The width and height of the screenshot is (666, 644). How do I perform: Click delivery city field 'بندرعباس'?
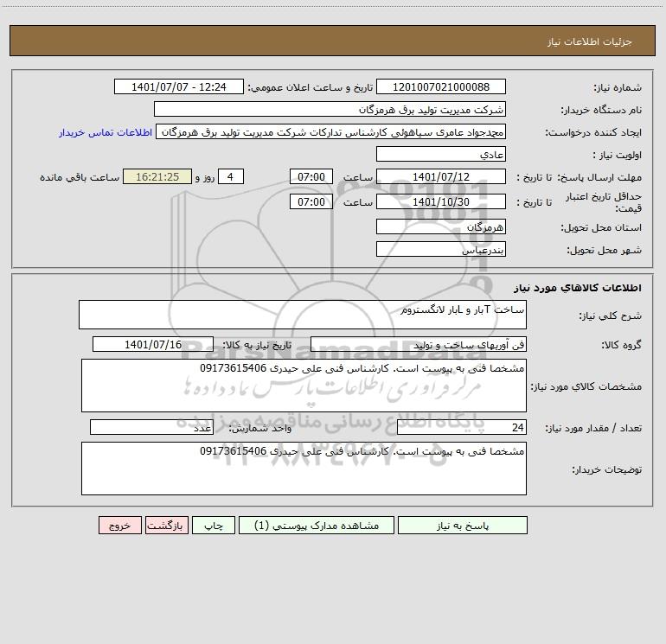point(441,249)
